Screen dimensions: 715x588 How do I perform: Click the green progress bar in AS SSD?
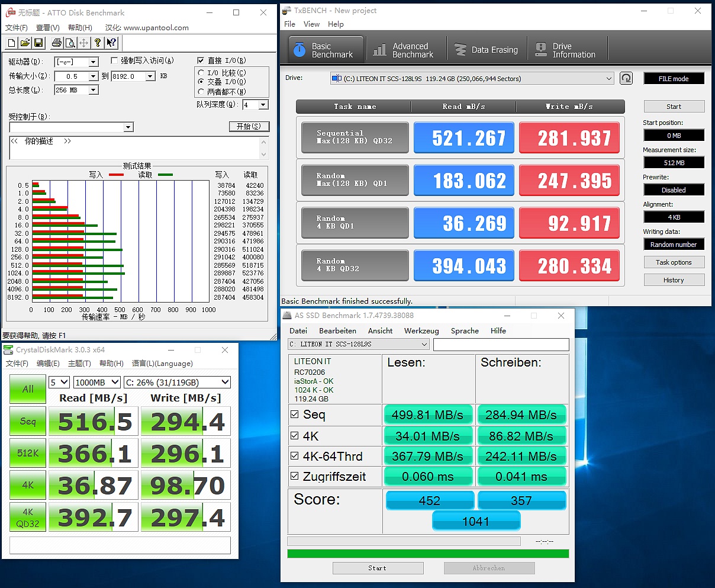pos(427,554)
